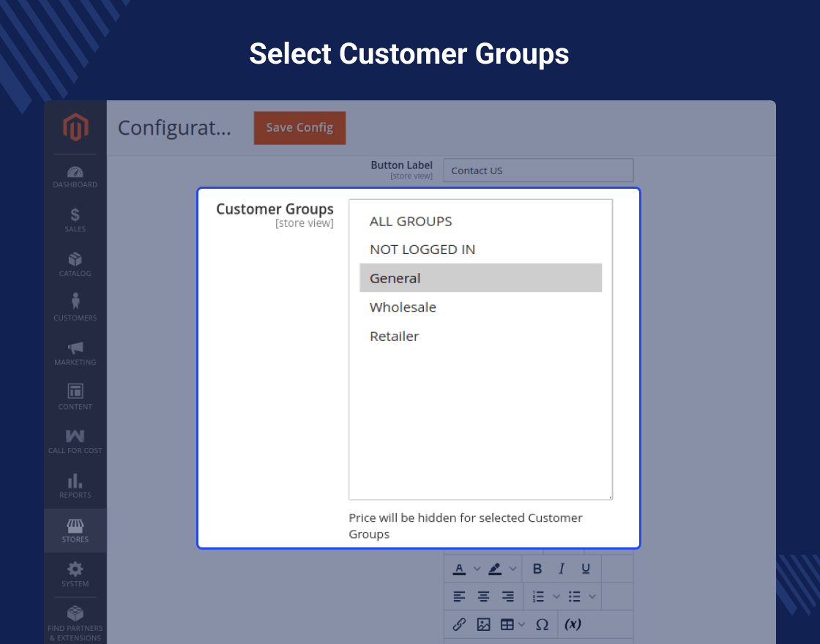This screenshot has width=820, height=644.
Task: Click the text color icon in editor
Action: tap(459, 569)
